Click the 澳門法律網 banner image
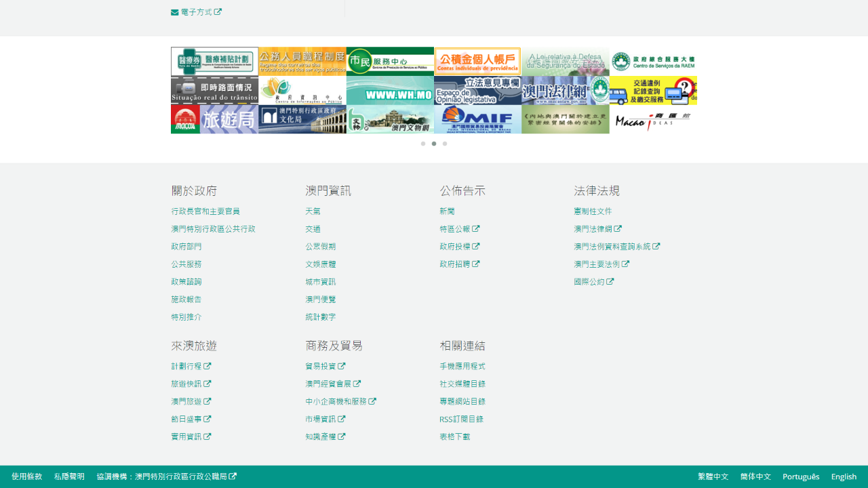The width and height of the screenshot is (868, 488). point(565,90)
